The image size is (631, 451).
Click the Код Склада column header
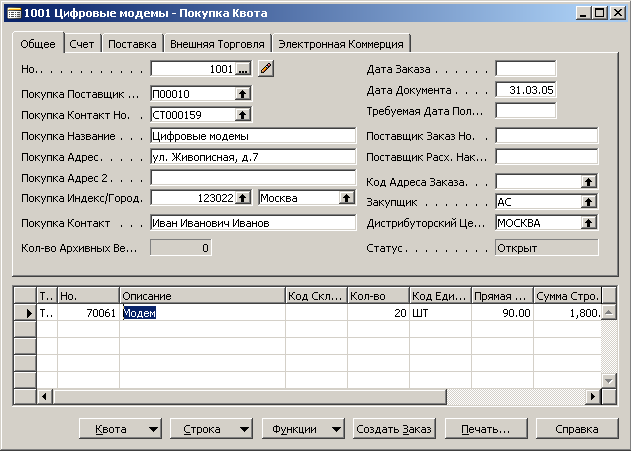[x=316, y=296]
